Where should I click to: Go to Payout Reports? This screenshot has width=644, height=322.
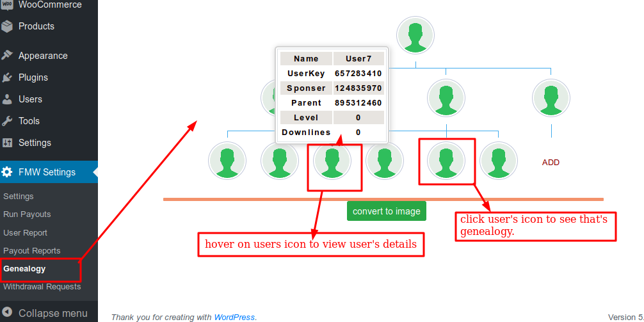pos(32,251)
